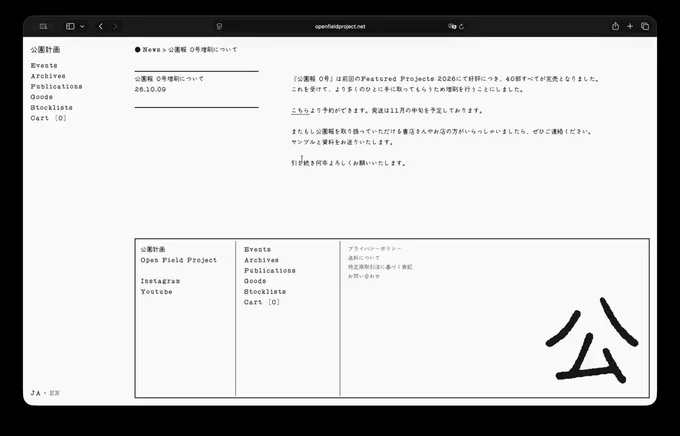Open the Youtube link in footer

[157, 292]
